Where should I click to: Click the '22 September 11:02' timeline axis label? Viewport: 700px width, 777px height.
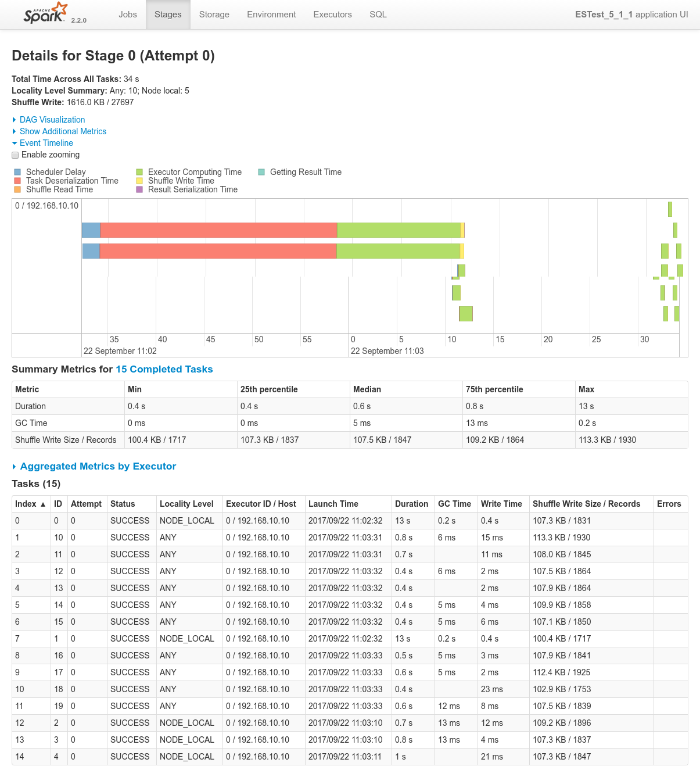pos(120,351)
